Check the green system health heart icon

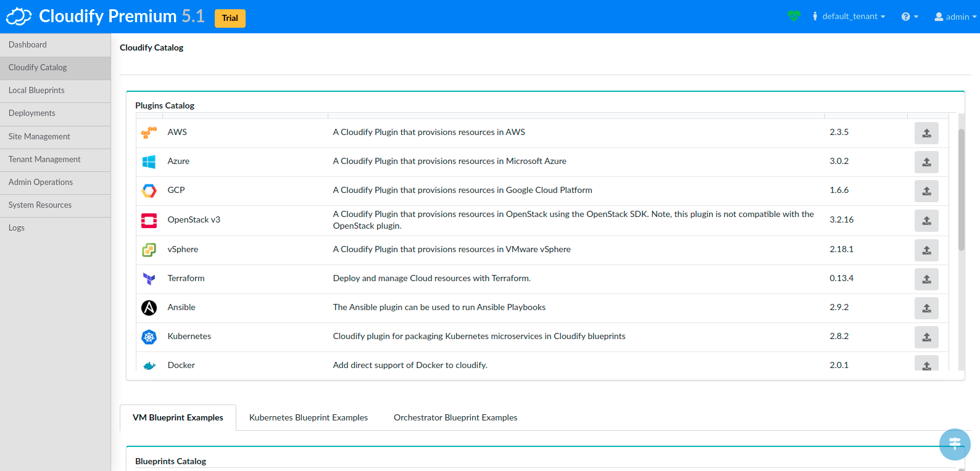click(794, 16)
